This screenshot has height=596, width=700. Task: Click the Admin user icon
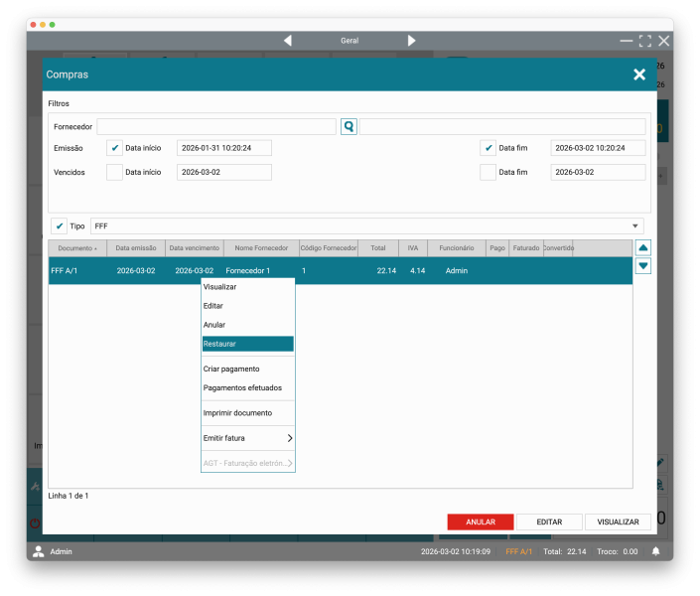(x=39, y=551)
